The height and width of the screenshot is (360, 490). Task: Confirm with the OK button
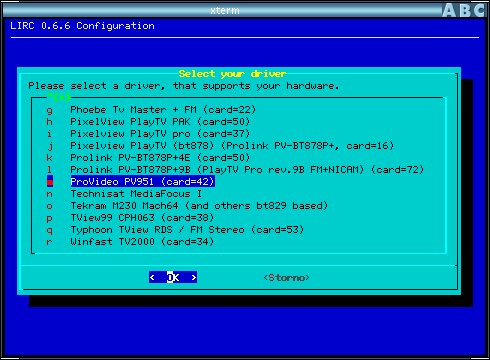(x=173, y=277)
